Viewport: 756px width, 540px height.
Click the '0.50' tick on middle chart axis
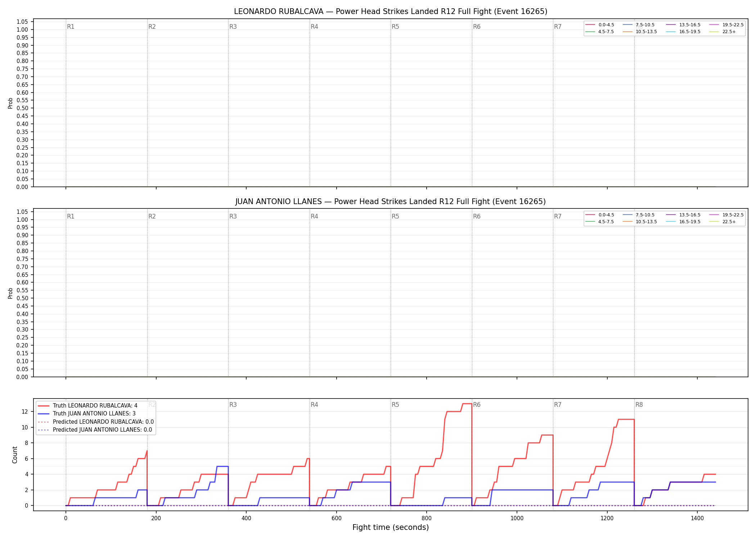pyautogui.click(x=22, y=298)
